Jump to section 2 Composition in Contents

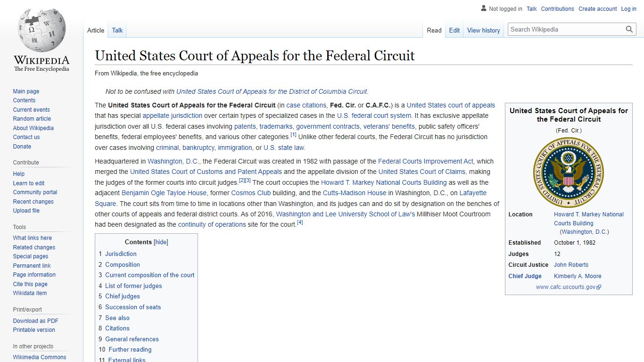[119, 264]
